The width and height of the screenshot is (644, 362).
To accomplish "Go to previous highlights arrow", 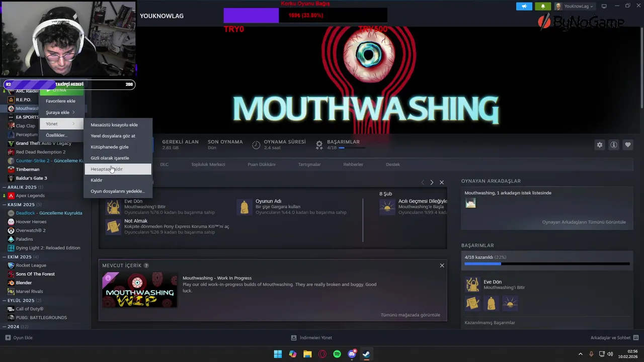I will coord(423,182).
